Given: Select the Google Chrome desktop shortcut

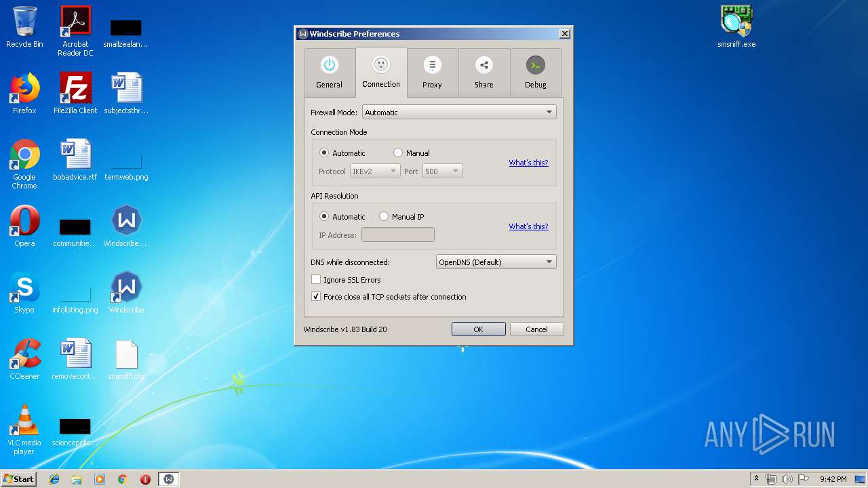Looking at the screenshot, I should [x=24, y=164].
